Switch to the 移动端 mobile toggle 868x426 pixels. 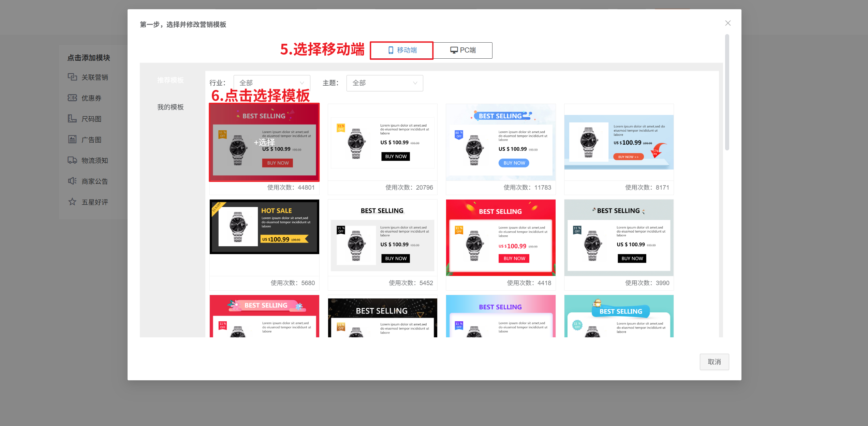tap(402, 50)
